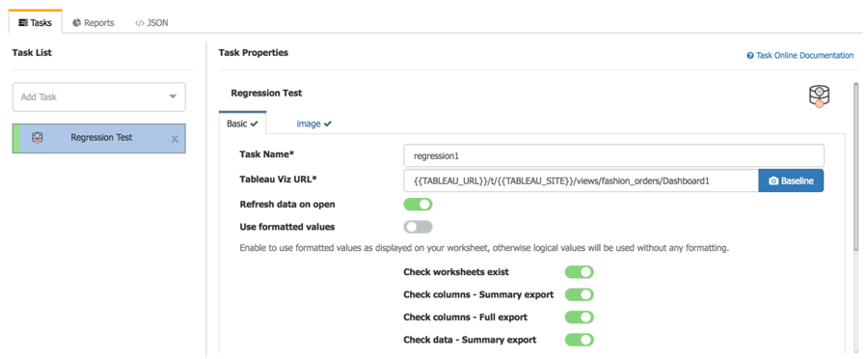Click the regression test database icon
The height and width of the screenshot is (359, 868).
[819, 97]
